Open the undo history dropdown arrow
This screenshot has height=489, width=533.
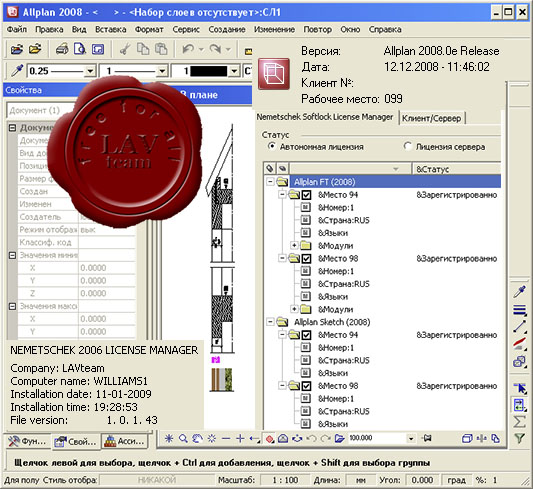[x=201, y=50]
